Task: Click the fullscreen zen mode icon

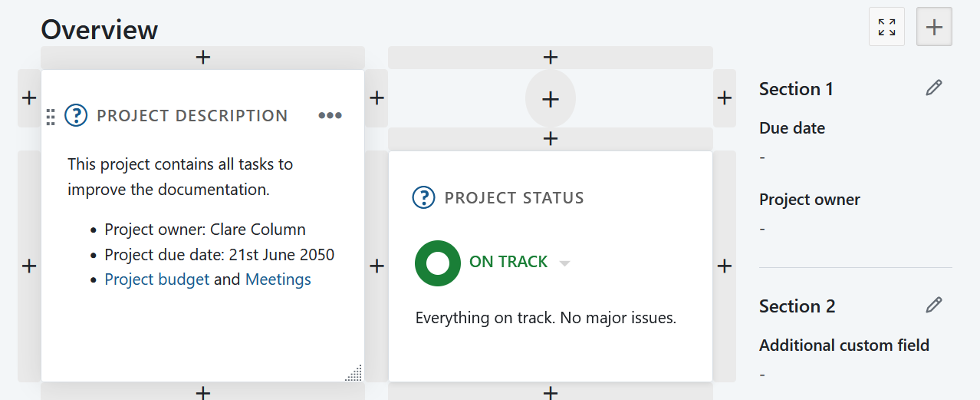Action: (886, 28)
